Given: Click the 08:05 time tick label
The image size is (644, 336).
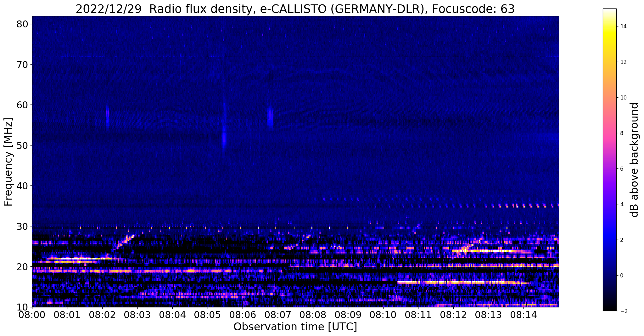Looking at the screenshot, I should (207, 314).
